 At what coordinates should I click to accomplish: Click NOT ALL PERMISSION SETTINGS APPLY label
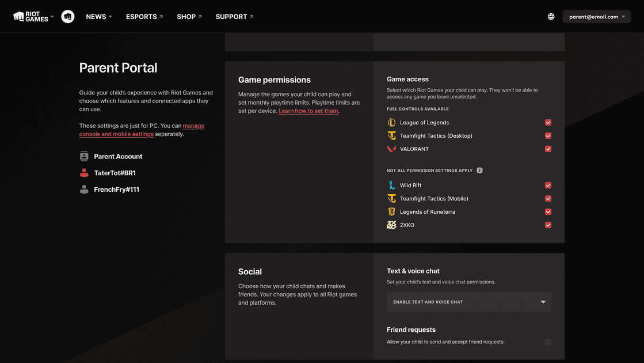pyautogui.click(x=429, y=170)
